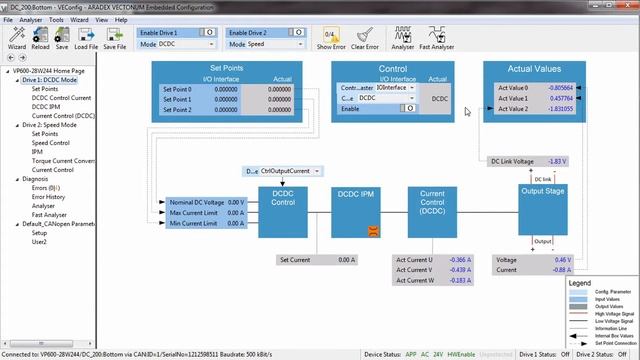Click the Max Current Limit value field

pos(236,213)
